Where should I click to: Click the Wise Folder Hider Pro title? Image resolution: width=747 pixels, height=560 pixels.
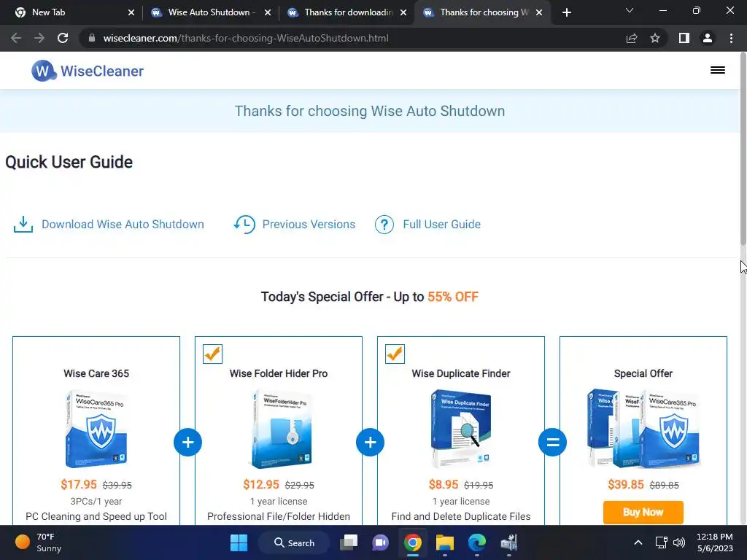tap(279, 373)
